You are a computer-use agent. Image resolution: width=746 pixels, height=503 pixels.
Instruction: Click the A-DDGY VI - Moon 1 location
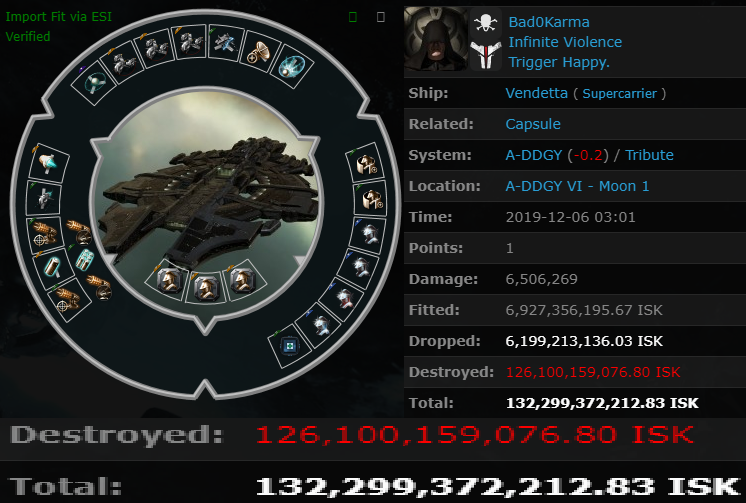point(577,186)
